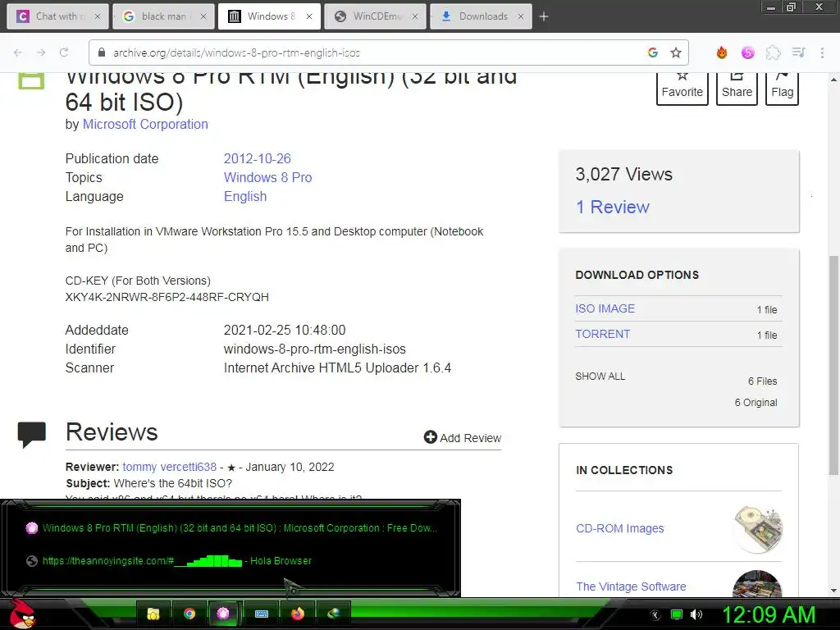Click the Reviews speech bubble icon
The width and height of the screenshot is (840, 630).
click(32, 435)
